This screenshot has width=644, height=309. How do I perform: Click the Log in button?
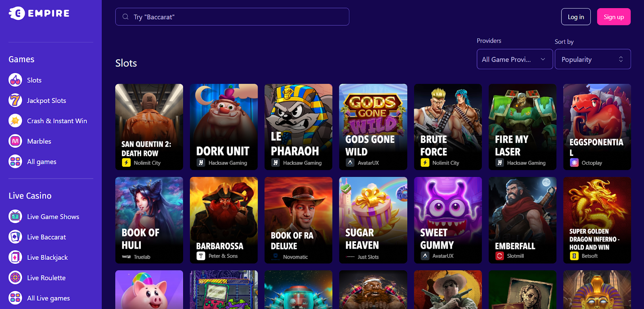click(576, 17)
